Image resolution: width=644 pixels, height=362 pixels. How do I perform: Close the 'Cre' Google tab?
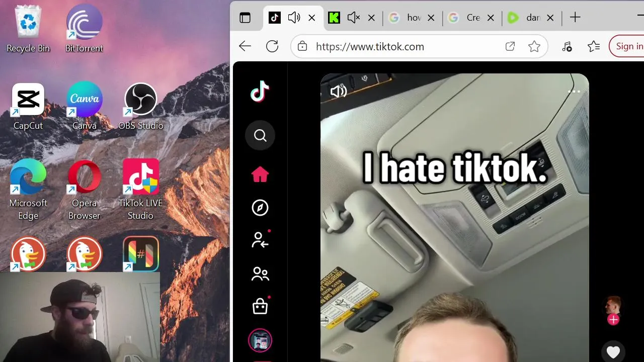[491, 18]
